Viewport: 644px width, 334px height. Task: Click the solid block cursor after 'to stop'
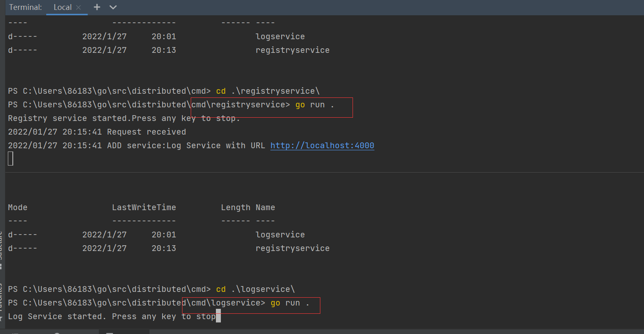coord(218,315)
